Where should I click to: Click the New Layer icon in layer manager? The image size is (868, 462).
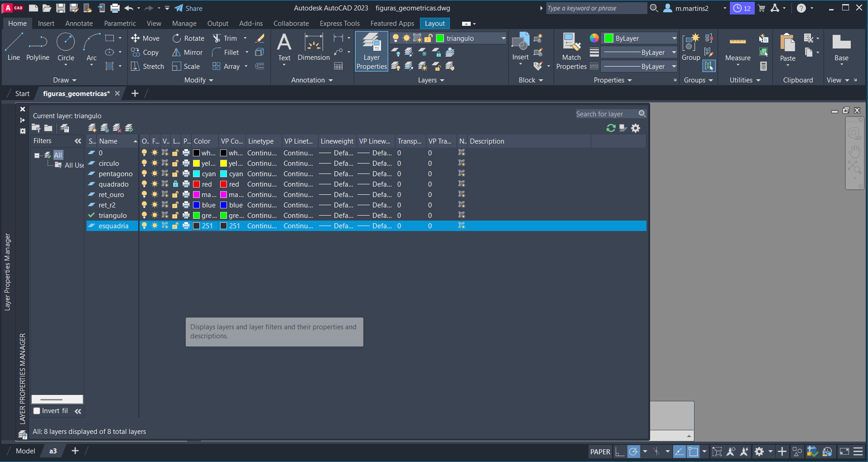pos(92,128)
